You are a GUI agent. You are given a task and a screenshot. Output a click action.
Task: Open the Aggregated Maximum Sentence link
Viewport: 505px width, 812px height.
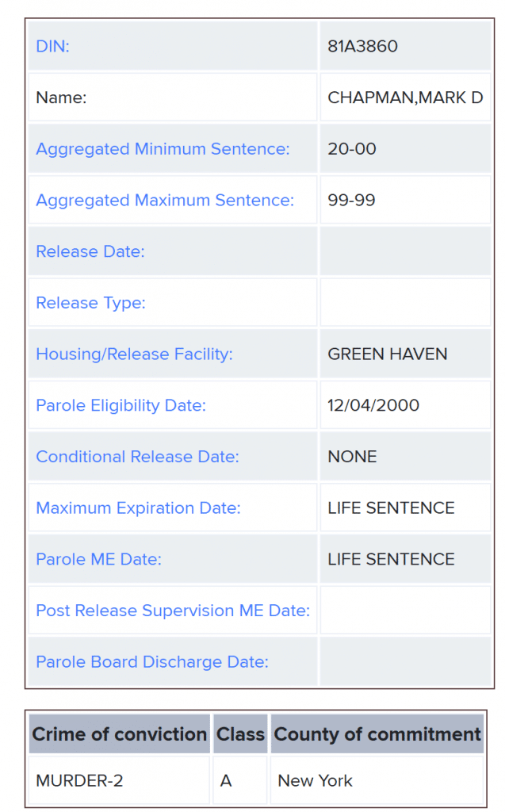click(x=165, y=201)
